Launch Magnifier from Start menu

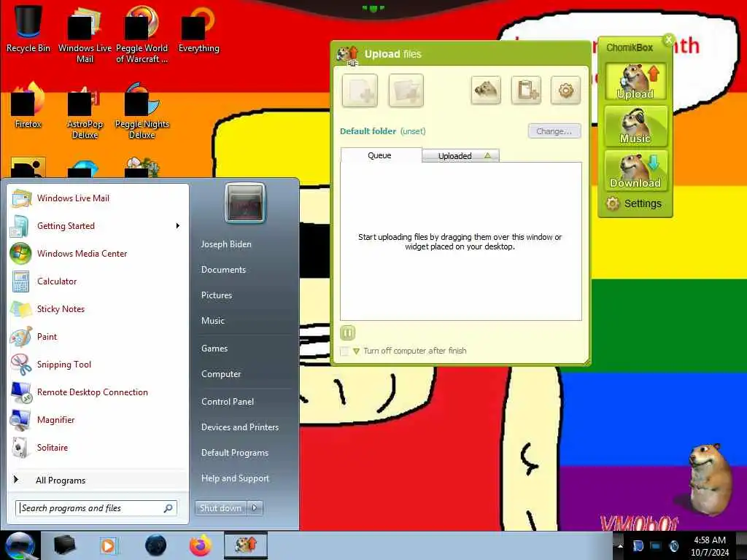[98, 419]
